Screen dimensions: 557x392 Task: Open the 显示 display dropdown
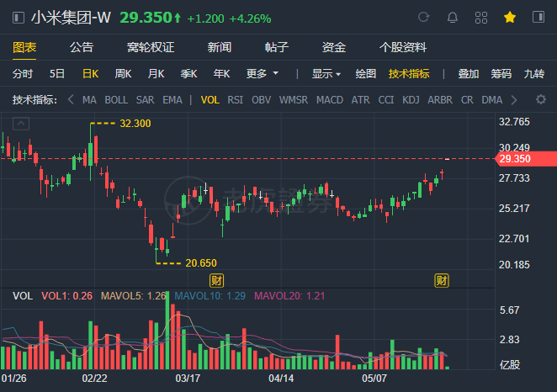[x=326, y=74]
